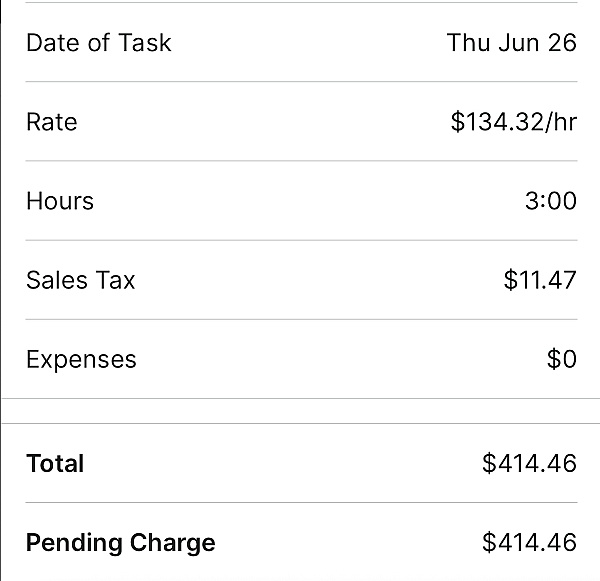The width and height of the screenshot is (600, 581).
Task: Click the Pending Charge label
Action: (120, 543)
